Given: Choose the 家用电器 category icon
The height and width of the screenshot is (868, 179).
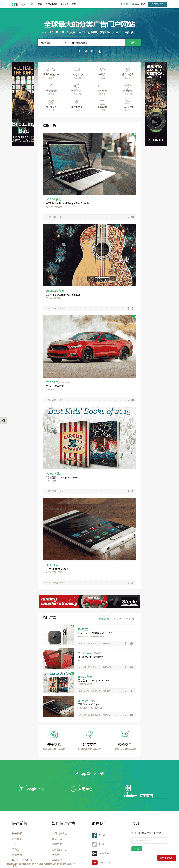Looking at the screenshot, I should click(102, 86).
